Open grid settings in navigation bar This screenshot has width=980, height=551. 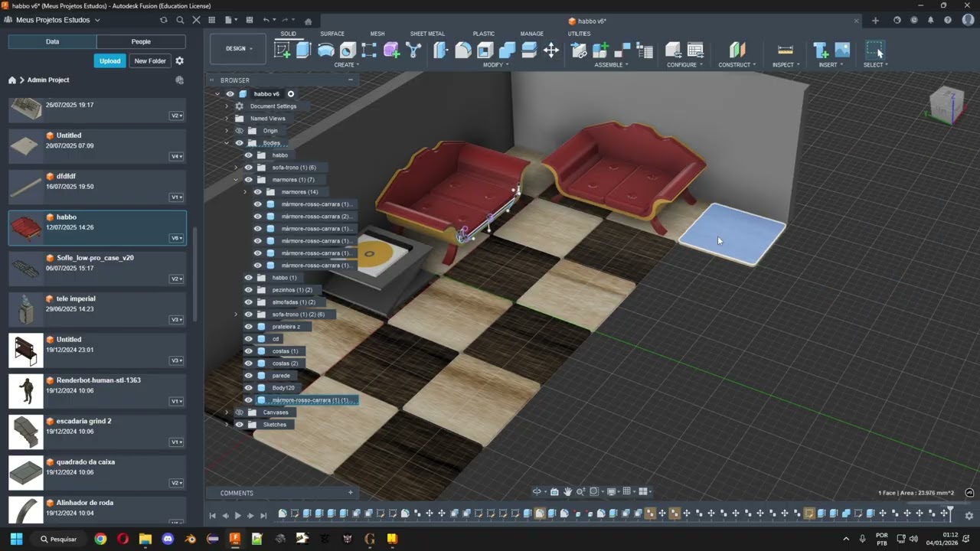tap(628, 491)
